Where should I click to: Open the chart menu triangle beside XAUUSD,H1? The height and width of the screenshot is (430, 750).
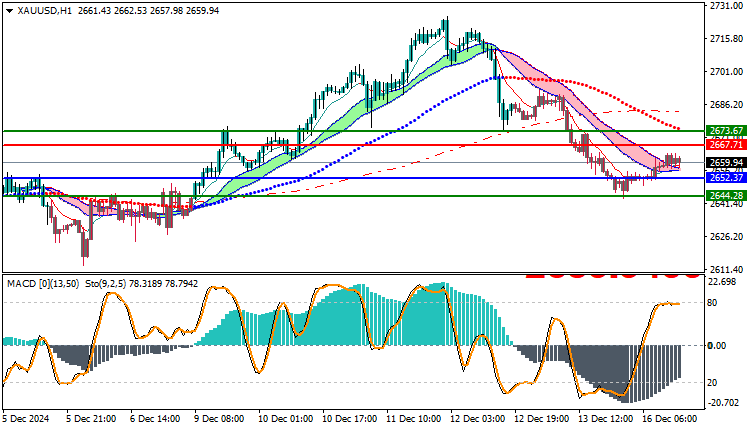(10, 11)
